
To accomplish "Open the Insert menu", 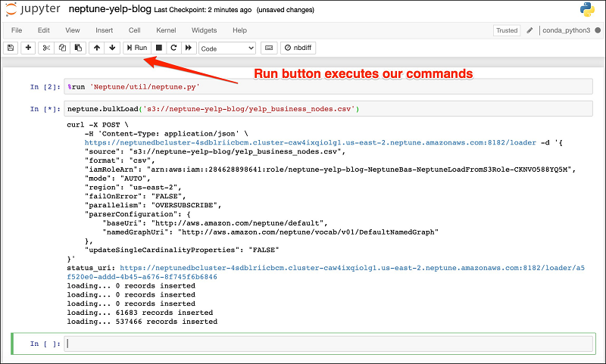I will click(104, 30).
